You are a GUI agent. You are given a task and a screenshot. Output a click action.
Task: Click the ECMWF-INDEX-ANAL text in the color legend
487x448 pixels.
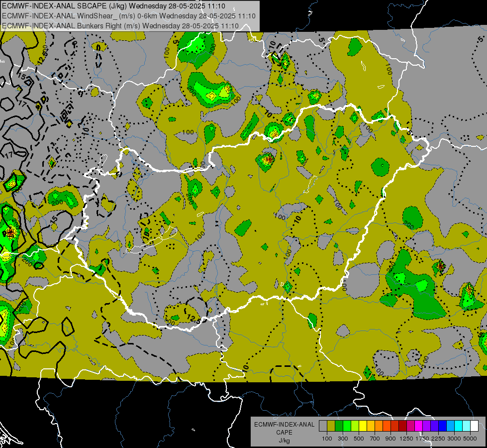coord(285,425)
